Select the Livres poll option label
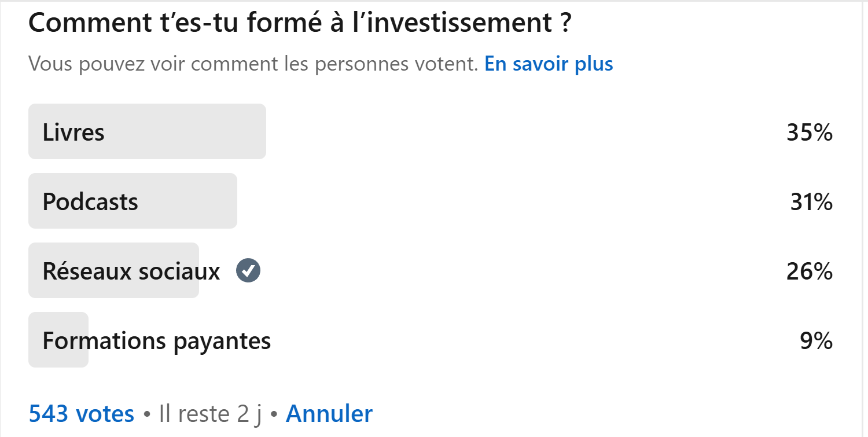The height and width of the screenshot is (437, 868). (73, 133)
